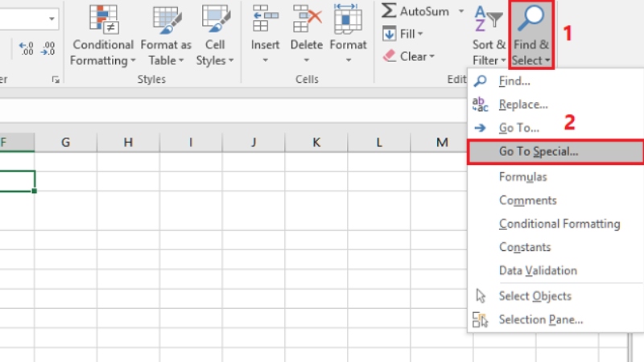Click the Find magnifier icon in the menu

click(x=480, y=81)
